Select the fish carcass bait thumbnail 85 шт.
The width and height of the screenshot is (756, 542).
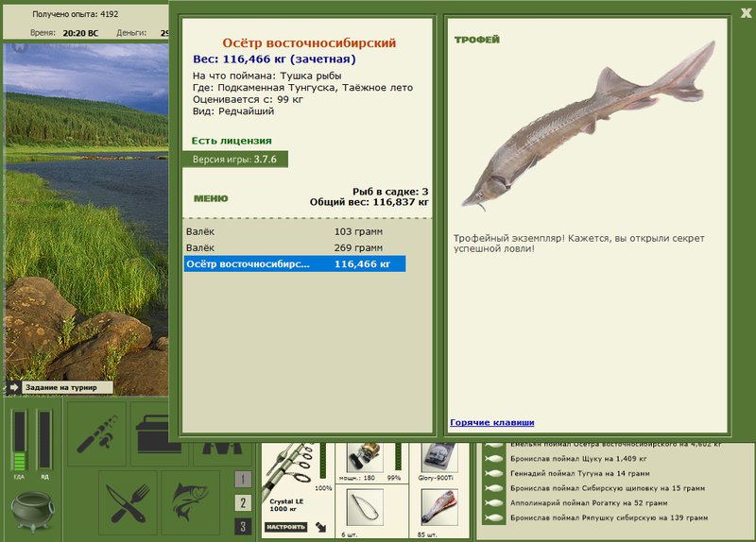(x=439, y=507)
